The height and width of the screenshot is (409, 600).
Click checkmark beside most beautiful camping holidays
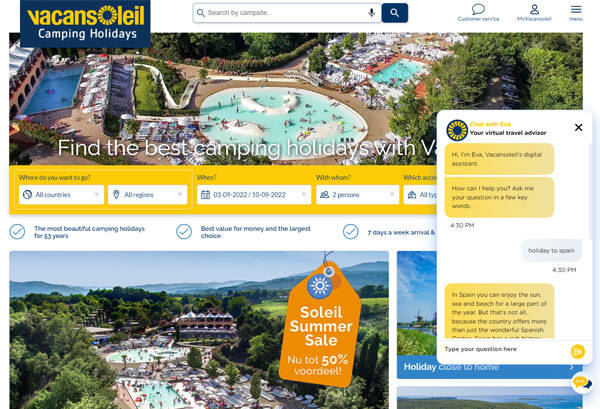point(17,232)
